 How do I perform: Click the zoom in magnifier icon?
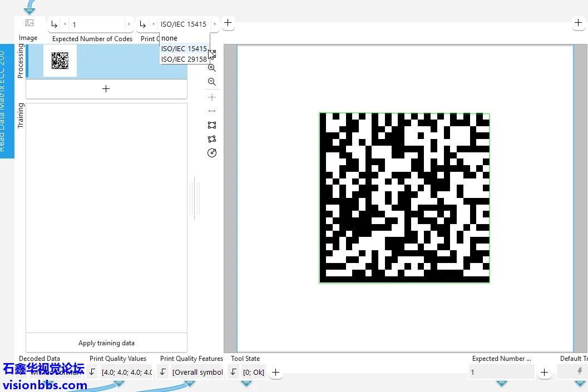point(211,68)
